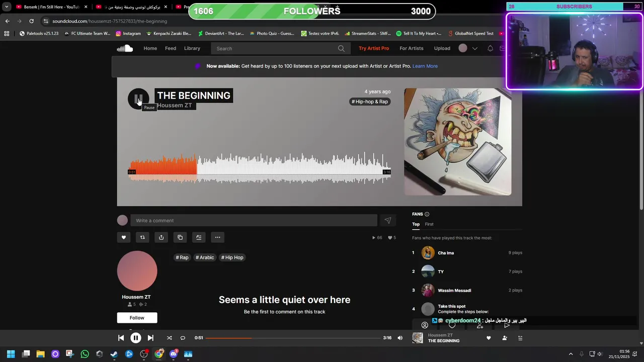This screenshot has height=362, width=644.
Task: Click Learn More in the banner
Action: click(x=425, y=66)
